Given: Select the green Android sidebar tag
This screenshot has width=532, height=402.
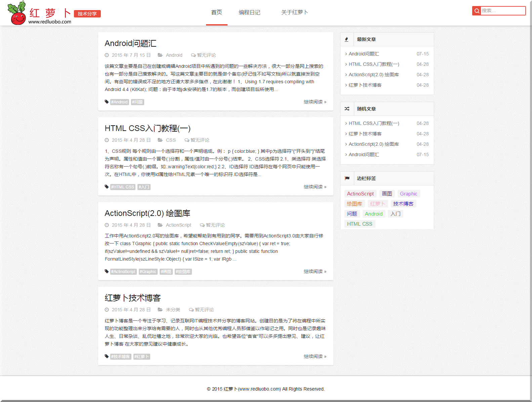Looking at the screenshot, I should click(x=374, y=214).
